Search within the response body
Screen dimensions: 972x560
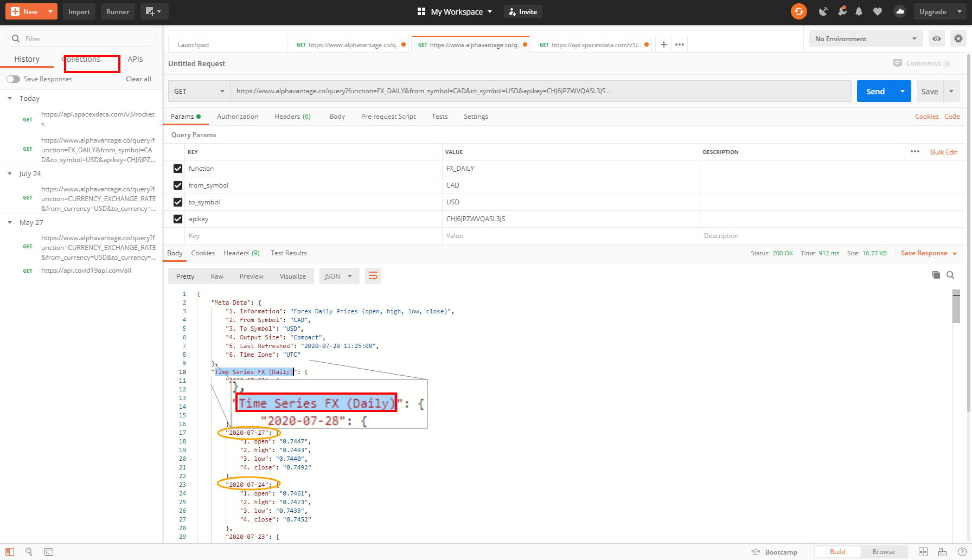(x=950, y=275)
